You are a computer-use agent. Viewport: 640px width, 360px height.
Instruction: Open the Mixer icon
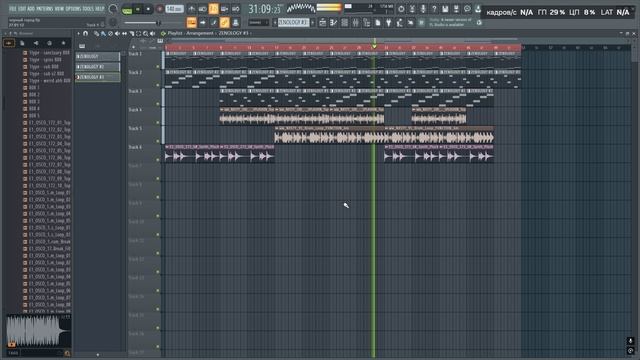coord(356,23)
